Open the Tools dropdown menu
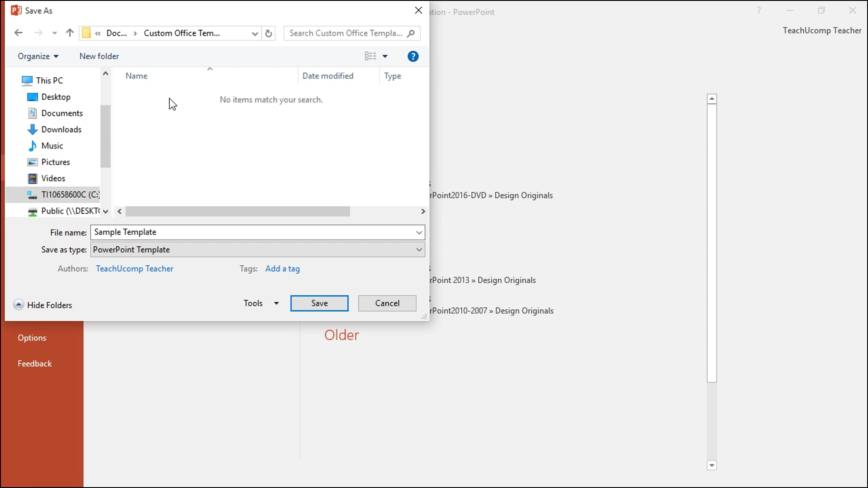The image size is (868, 488). coord(260,303)
